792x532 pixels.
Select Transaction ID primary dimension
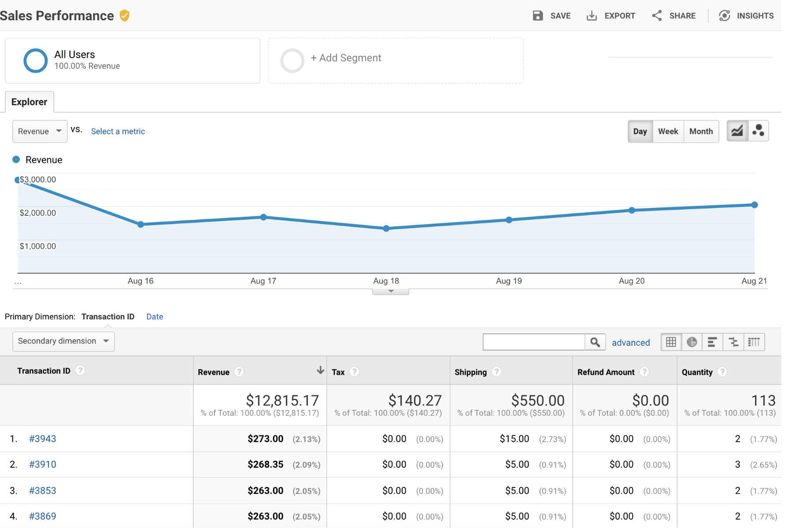pos(108,317)
